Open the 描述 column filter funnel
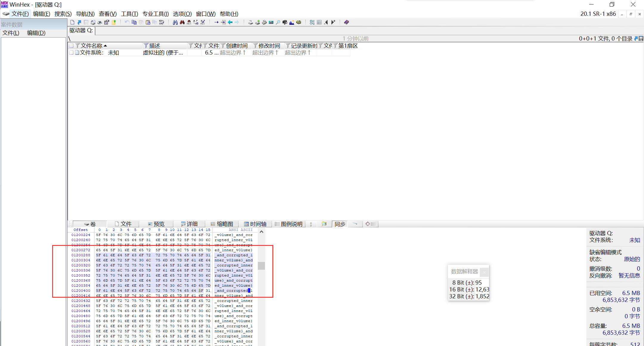 point(146,46)
